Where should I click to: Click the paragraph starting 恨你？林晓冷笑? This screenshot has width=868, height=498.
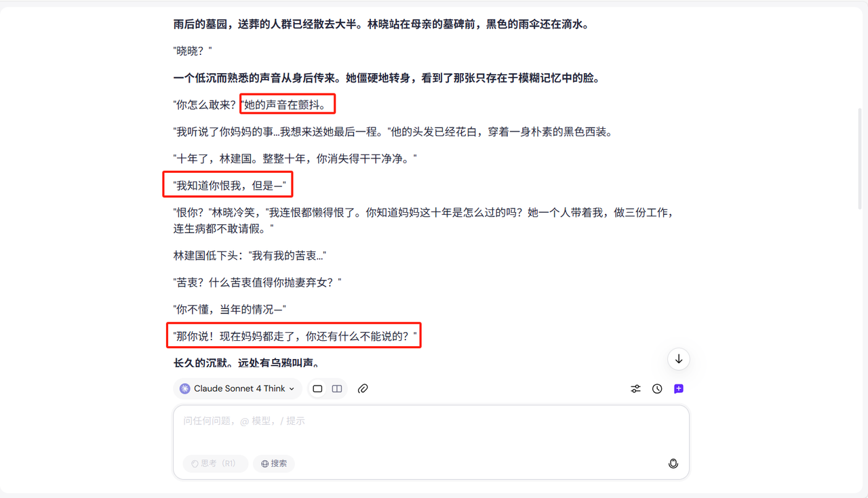click(424, 220)
